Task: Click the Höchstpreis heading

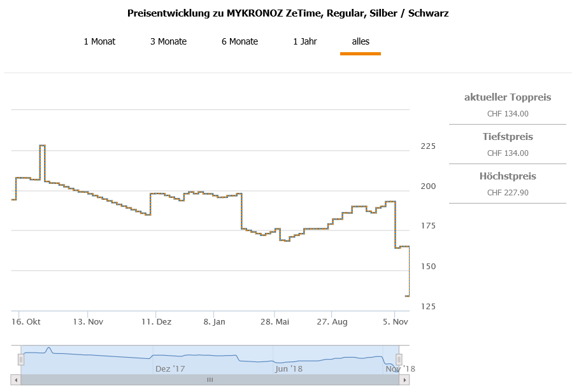Action: point(508,176)
